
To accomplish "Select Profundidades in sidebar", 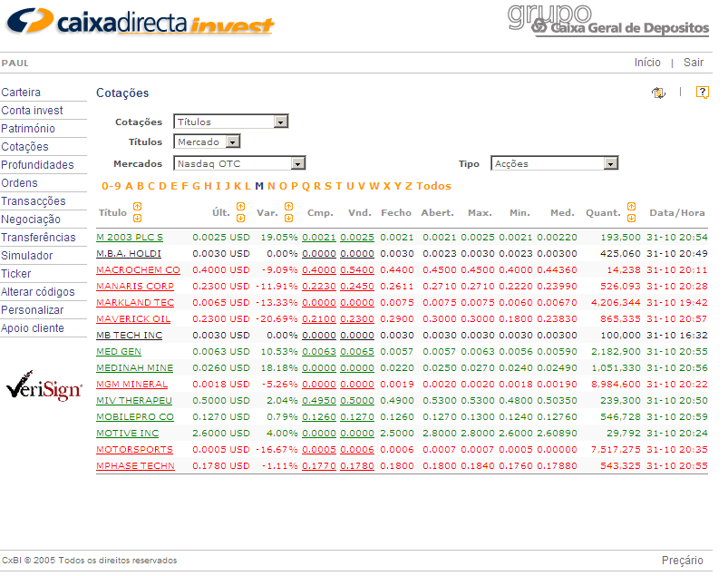I will (x=37, y=165).
